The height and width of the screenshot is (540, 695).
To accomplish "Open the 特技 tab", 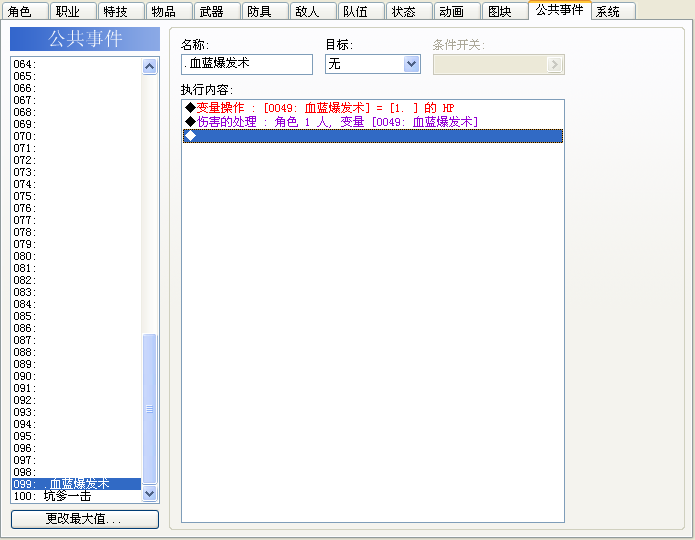I will 121,11.
